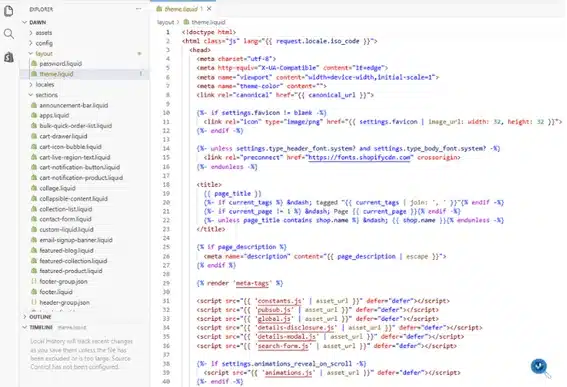Follow the fonts.shopifycdn.com URL link in code
The height and width of the screenshot is (387, 567).
coord(360,158)
